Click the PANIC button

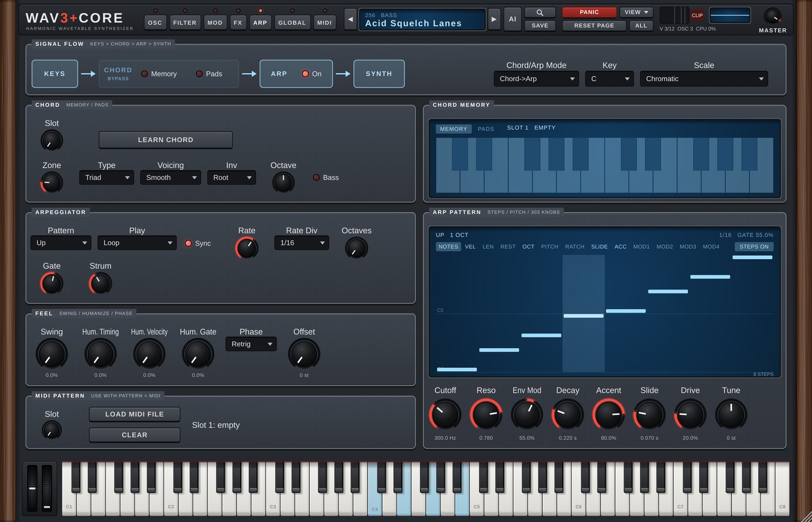589,12
